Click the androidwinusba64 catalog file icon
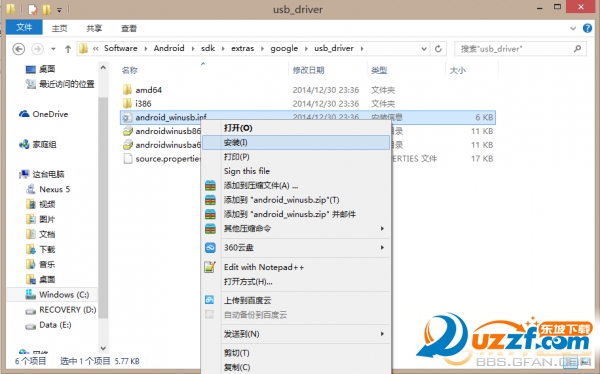Viewport: 600px width, 374px height. 127,145
